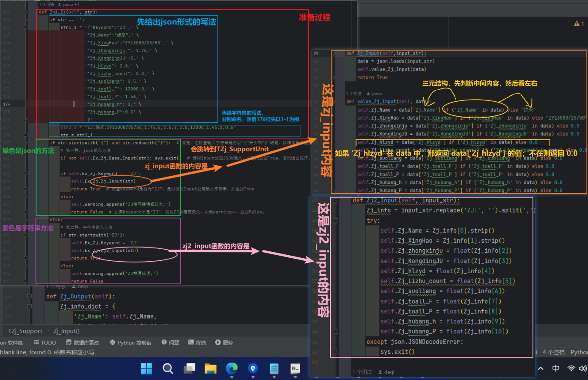Open the Wi-Fi network settings
The width and height of the screenshot is (588, 380).
coord(571,368)
